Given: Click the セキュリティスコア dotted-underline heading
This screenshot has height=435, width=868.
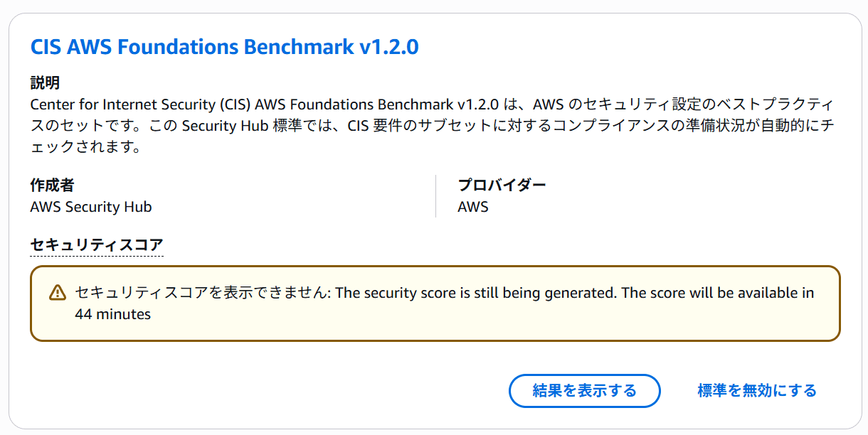Looking at the screenshot, I should [97, 245].
